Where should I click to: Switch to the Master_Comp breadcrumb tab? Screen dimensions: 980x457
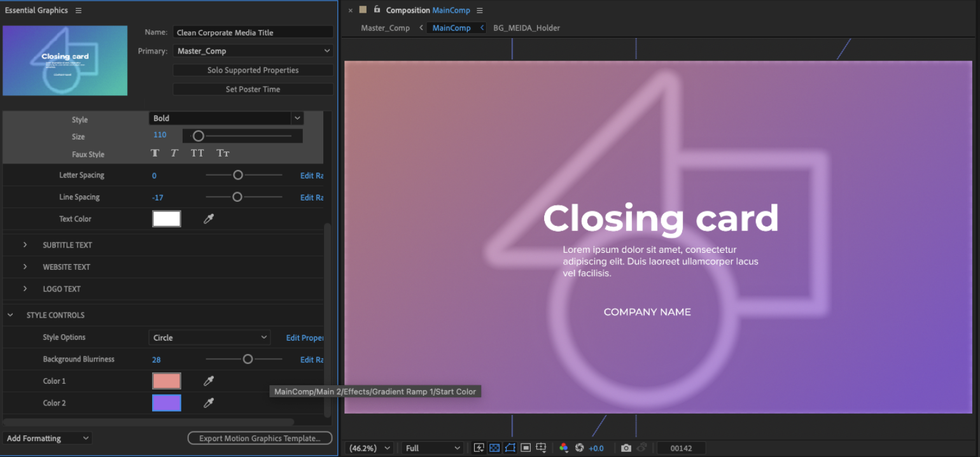385,28
